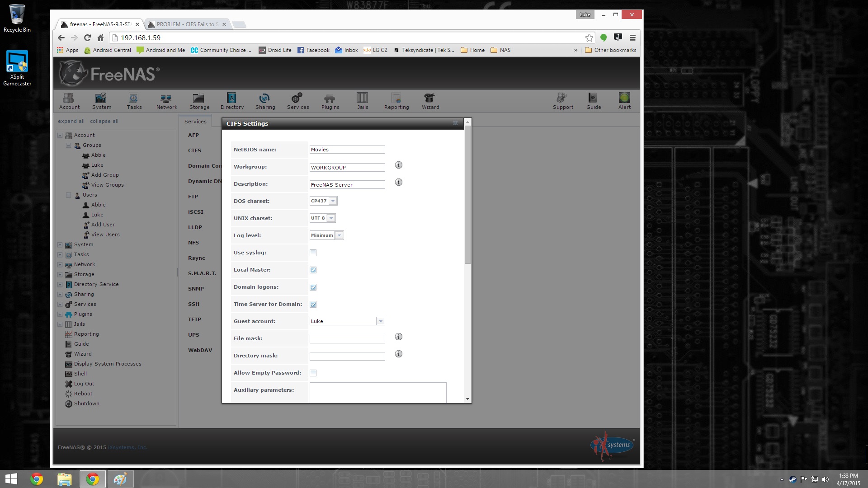This screenshot has width=868, height=488.
Task: Collapse the Users tree node
Action: (x=68, y=195)
